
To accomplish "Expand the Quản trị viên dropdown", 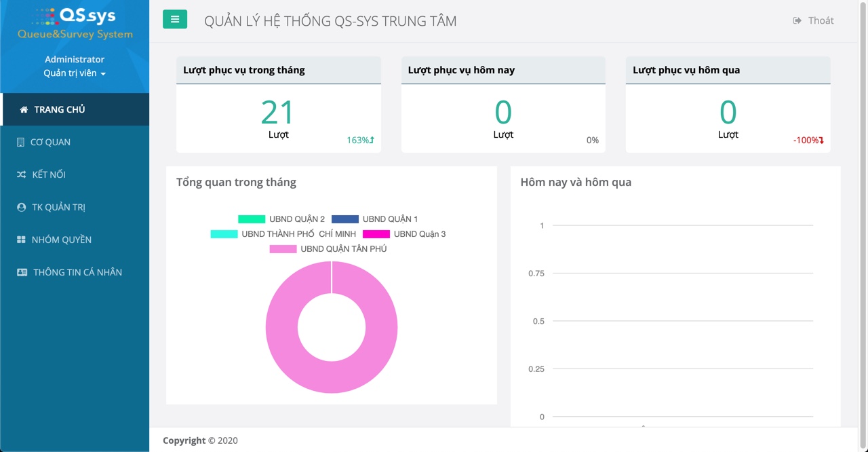I will 75,73.
